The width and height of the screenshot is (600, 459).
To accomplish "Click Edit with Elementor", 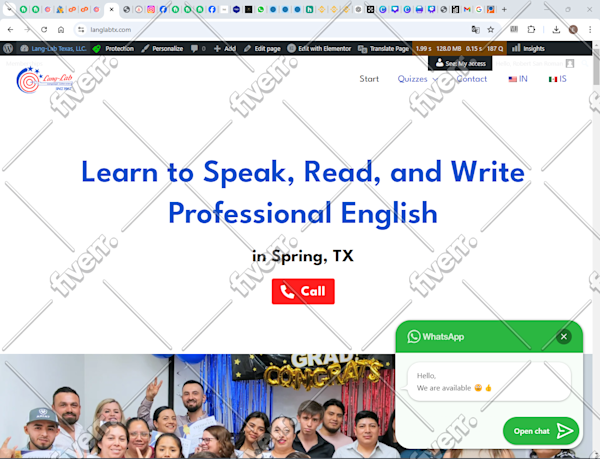I will click(x=319, y=48).
